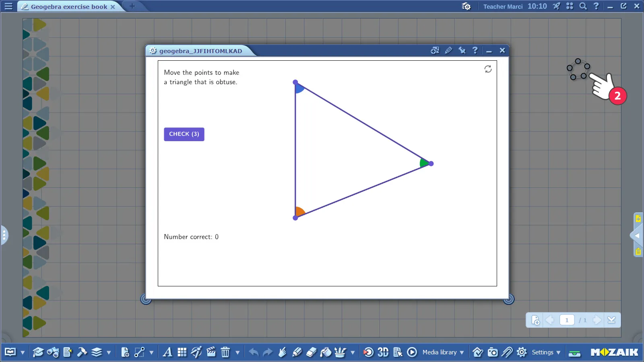This screenshot has width=644, height=362.
Task: Expand the dropdown arrow beside the trash icon
Action: (237, 353)
